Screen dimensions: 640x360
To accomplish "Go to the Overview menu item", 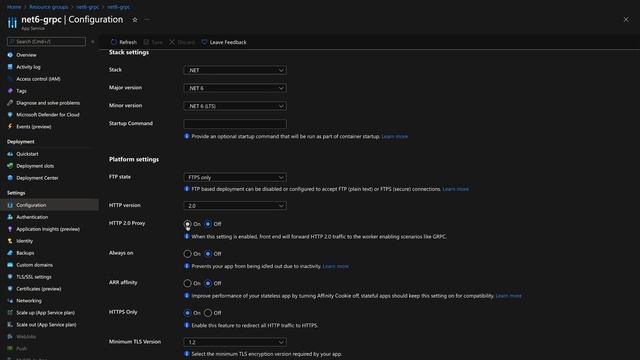I will pyautogui.click(x=26, y=55).
